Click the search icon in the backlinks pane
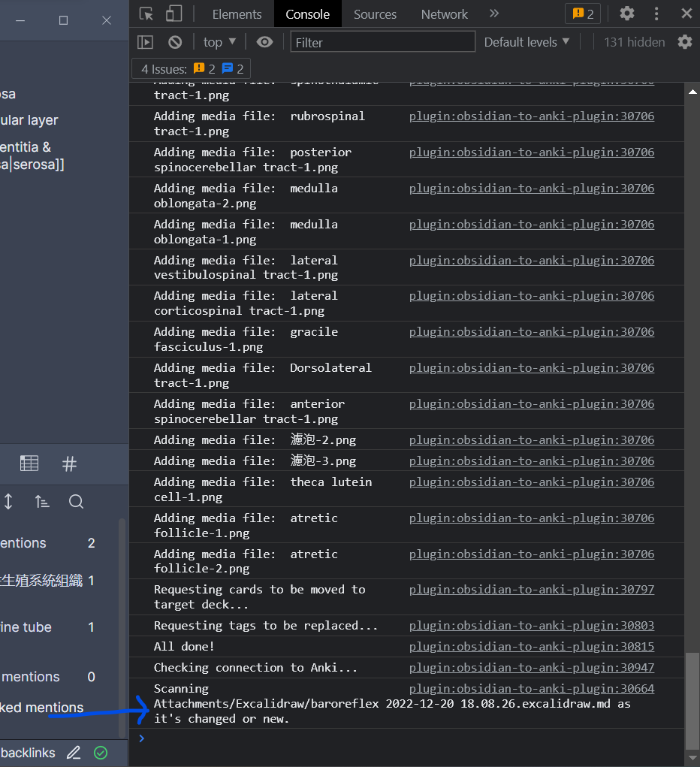The image size is (700, 767). click(76, 502)
